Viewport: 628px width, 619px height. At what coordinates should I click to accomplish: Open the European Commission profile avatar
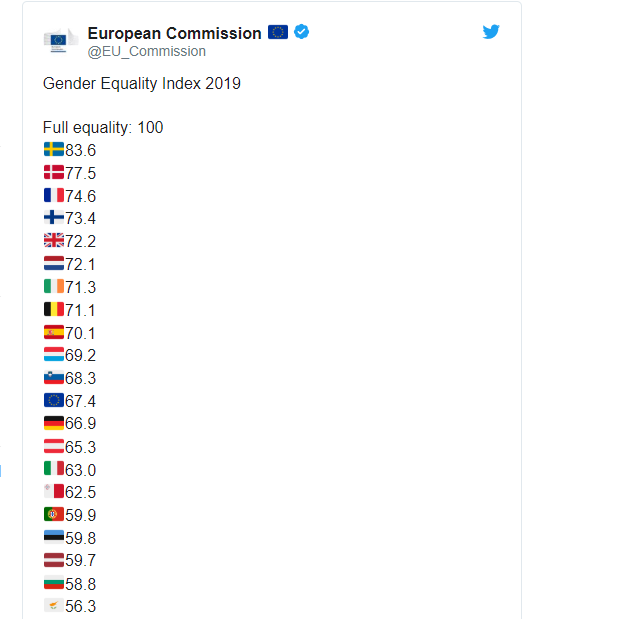[60, 40]
